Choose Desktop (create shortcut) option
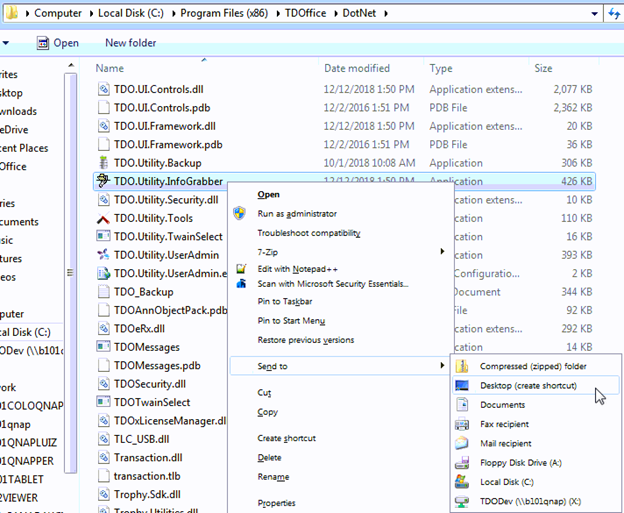Viewport: 624px width, 513px height. (527, 385)
